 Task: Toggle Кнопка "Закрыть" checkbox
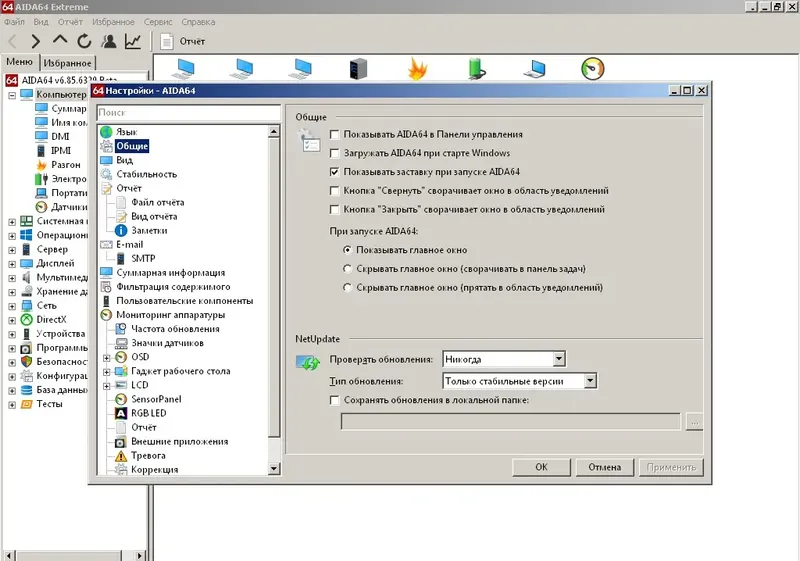(x=334, y=210)
